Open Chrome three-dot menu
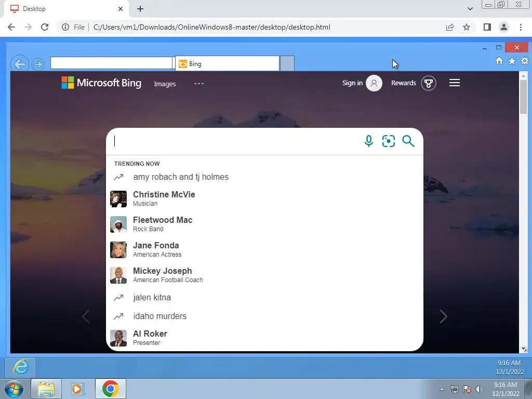The image size is (532, 399). pos(521,27)
